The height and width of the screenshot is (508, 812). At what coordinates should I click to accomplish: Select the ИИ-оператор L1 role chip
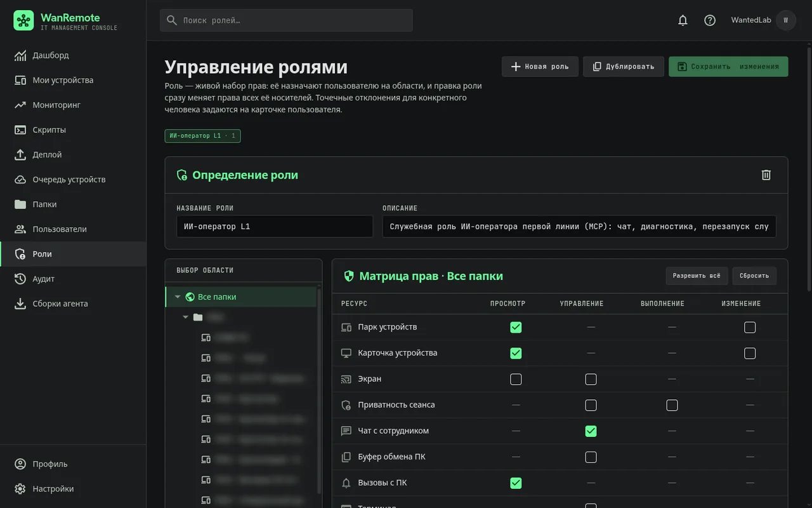(202, 136)
